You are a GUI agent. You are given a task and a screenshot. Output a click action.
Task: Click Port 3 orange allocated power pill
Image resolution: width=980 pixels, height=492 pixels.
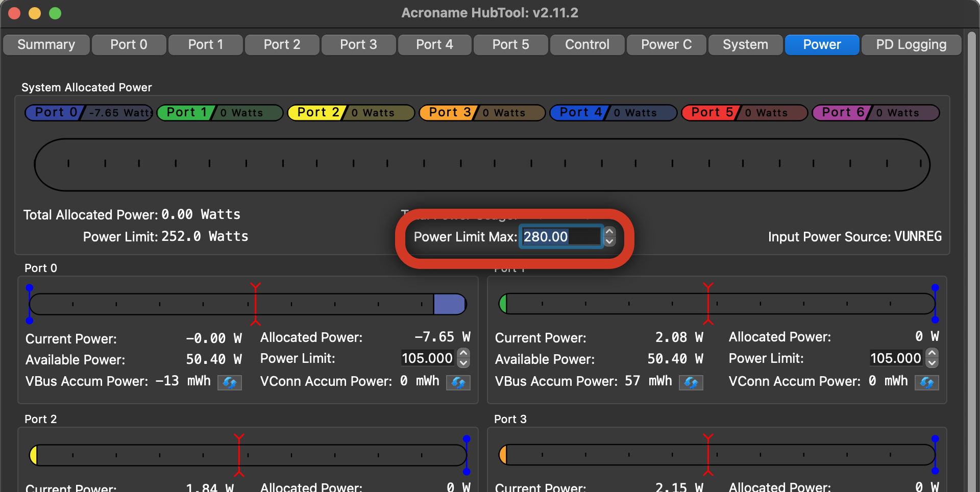482,112
